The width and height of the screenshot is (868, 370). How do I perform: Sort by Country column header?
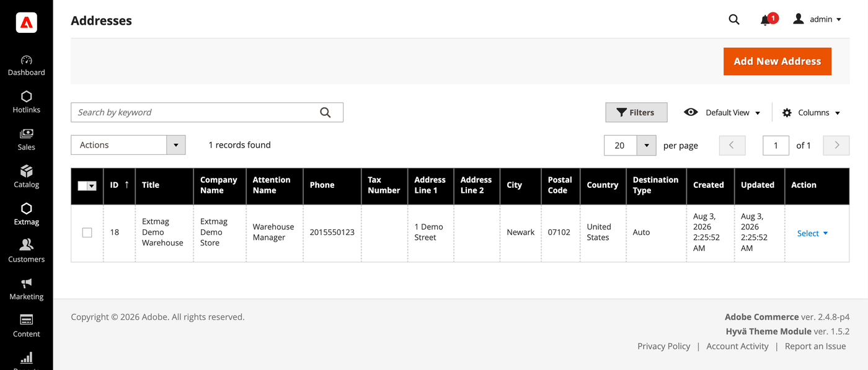pos(603,185)
